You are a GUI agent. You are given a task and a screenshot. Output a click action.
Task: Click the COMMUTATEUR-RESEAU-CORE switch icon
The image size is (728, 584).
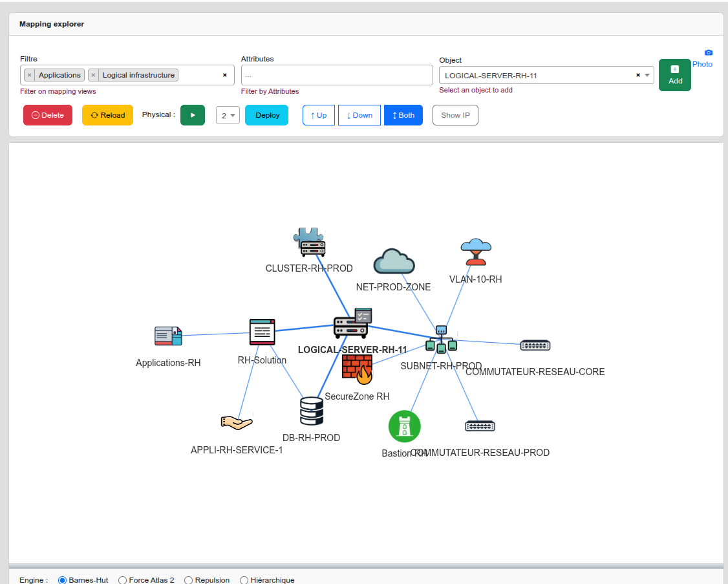pos(535,345)
